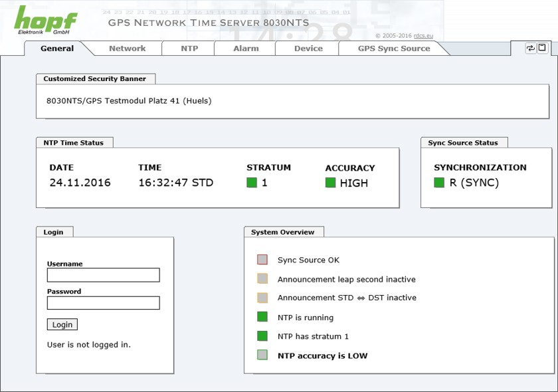Click the leap second announcement indicator square
The width and height of the screenshot is (558, 392).
pyautogui.click(x=262, y=279)
